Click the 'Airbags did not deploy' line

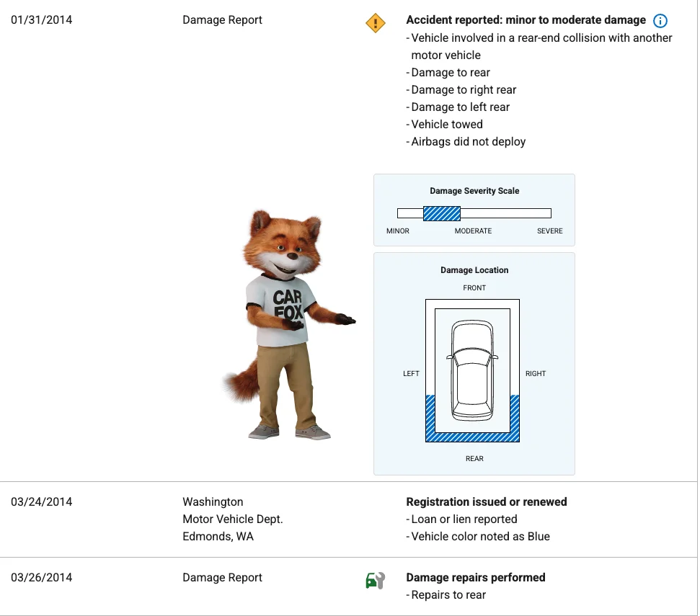pos(468,142)
